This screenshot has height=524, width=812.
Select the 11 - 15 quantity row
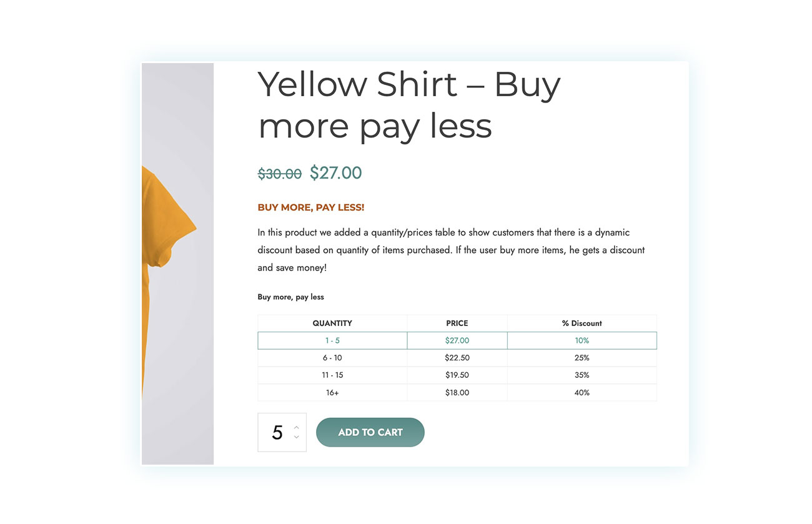[x=457, y=375]
